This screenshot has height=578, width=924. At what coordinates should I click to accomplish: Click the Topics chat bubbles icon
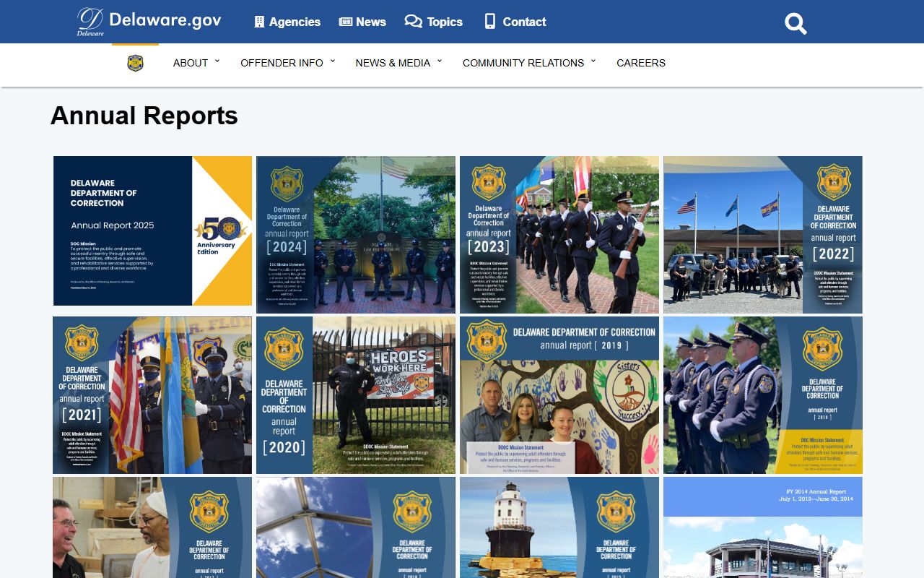[x=413, y=22]
